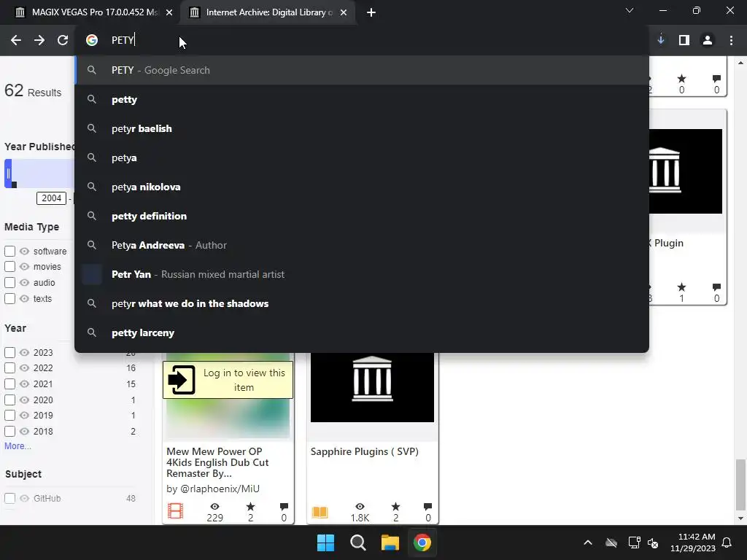Toggle the eye icon next to 2018
The height and width of the screenshot is (560, 747).
(x=24, y=432)
